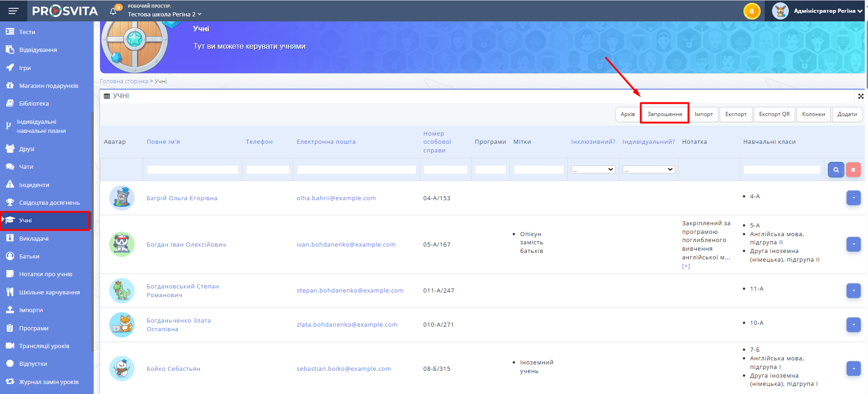Click the Експорт button

point(736,114)
